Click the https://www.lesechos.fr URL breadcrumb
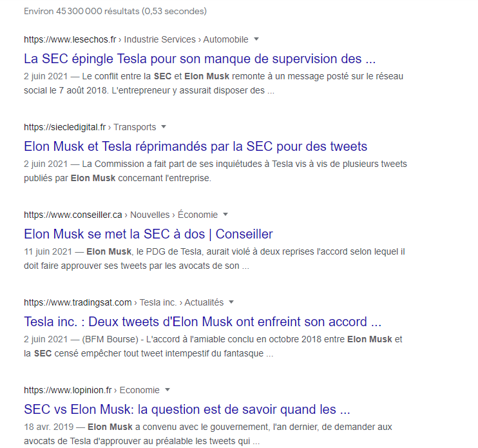 point(71,39)
